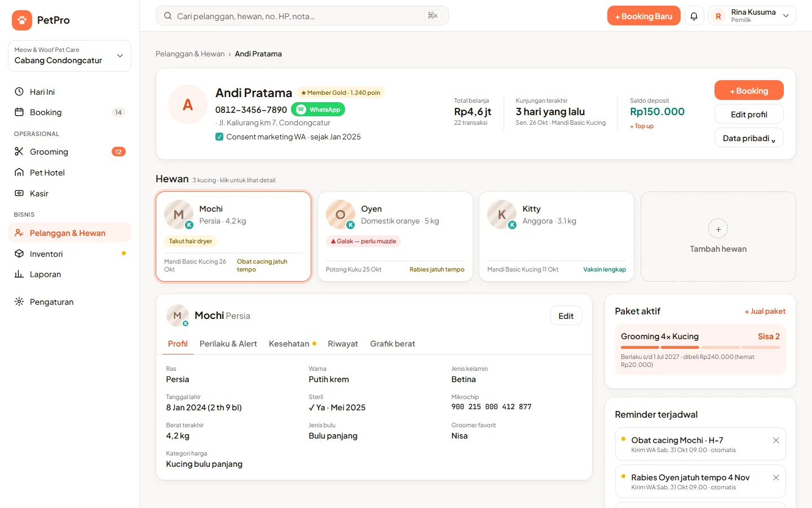Click the Grooming scissors icon
Screen dimensions: 812x508
click(x=19, y=151)
